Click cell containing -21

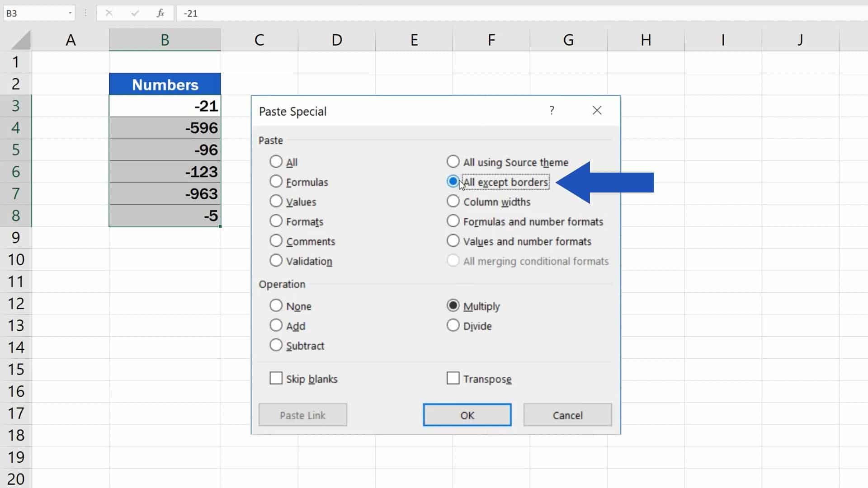[x=165, y=106]
